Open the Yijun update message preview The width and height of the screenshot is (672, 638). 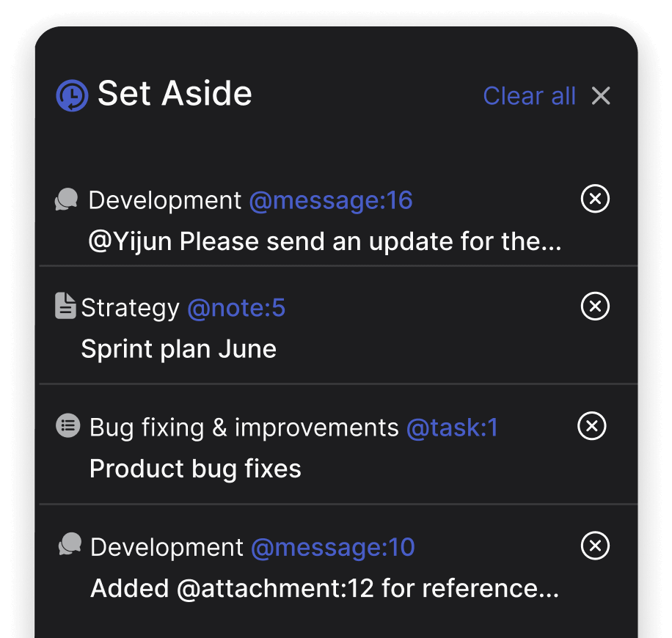tap(324, 242)
